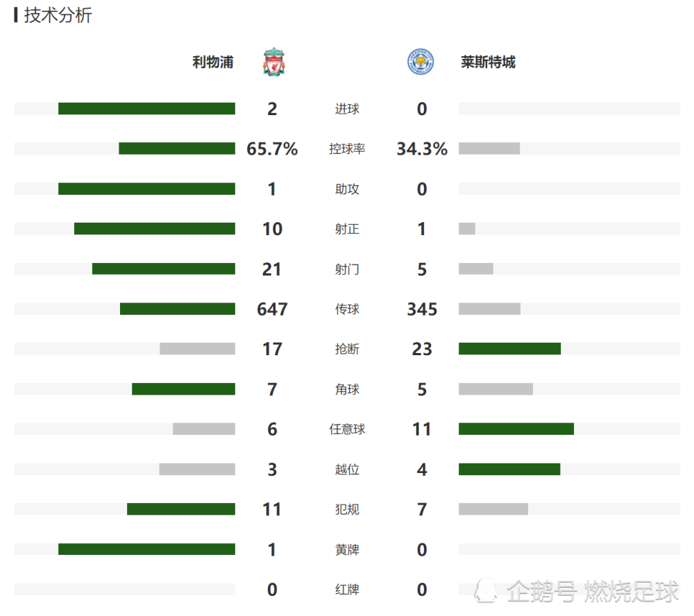Click Leicester's gray 角球 bar
694x616 pixels.
point(496,389)
